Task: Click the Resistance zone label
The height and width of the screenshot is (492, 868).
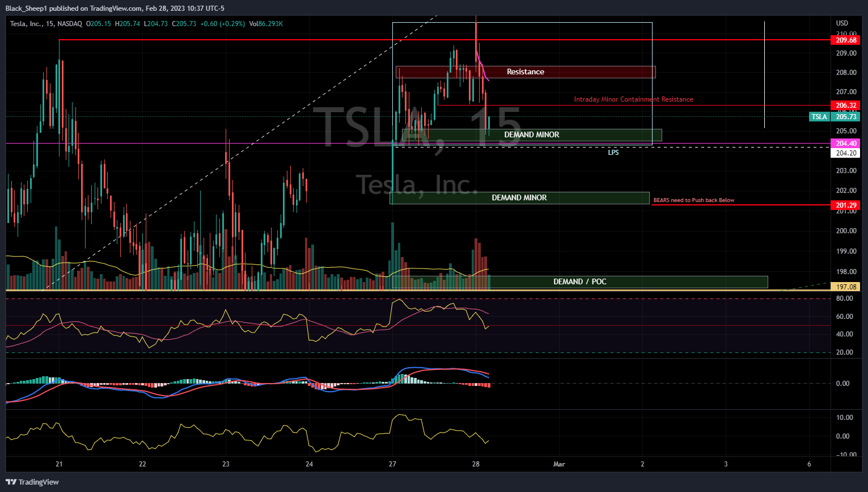Action: pyautogui.click(x=526, y=72)
